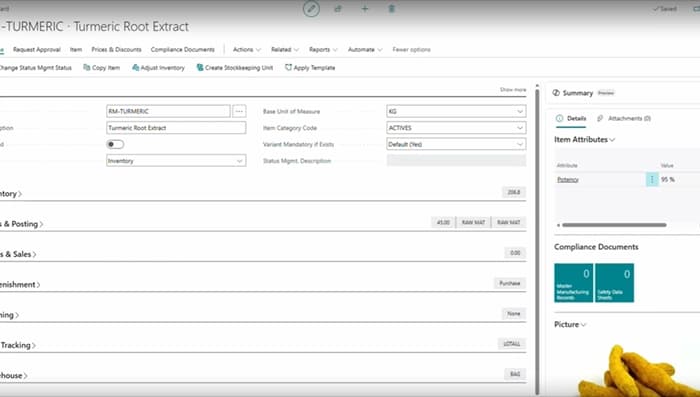Click the Item Attributes horizontal scrollbar
Image resolution: width=700 pixels, height=397 pixels.
click(614, 225)
